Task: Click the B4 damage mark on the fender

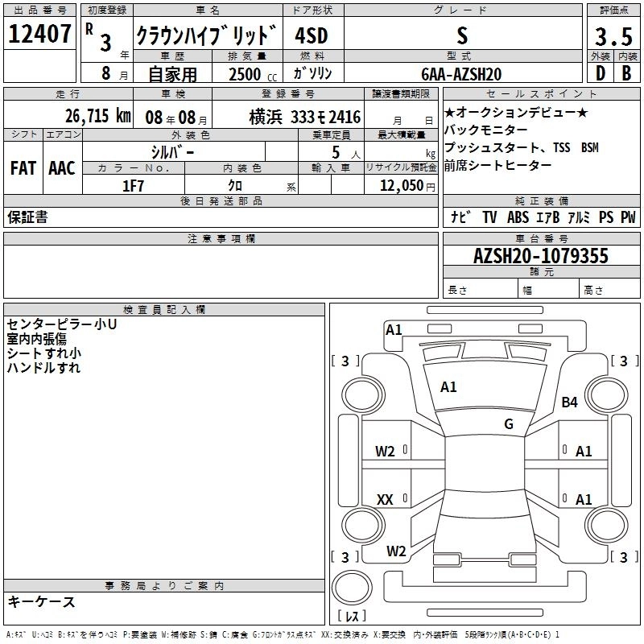Action: (570, 402)
